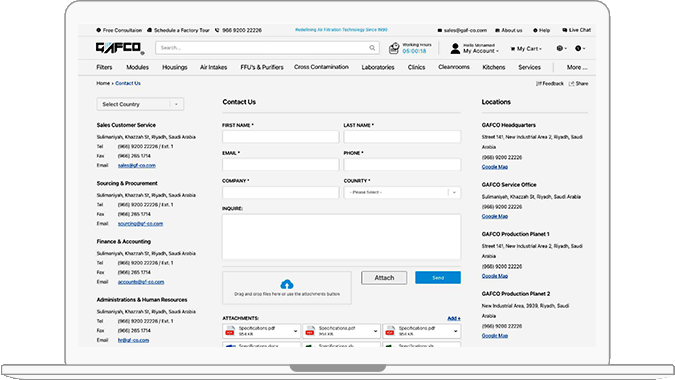Click the Share icon
675x380 pixels.
point(571,83)
